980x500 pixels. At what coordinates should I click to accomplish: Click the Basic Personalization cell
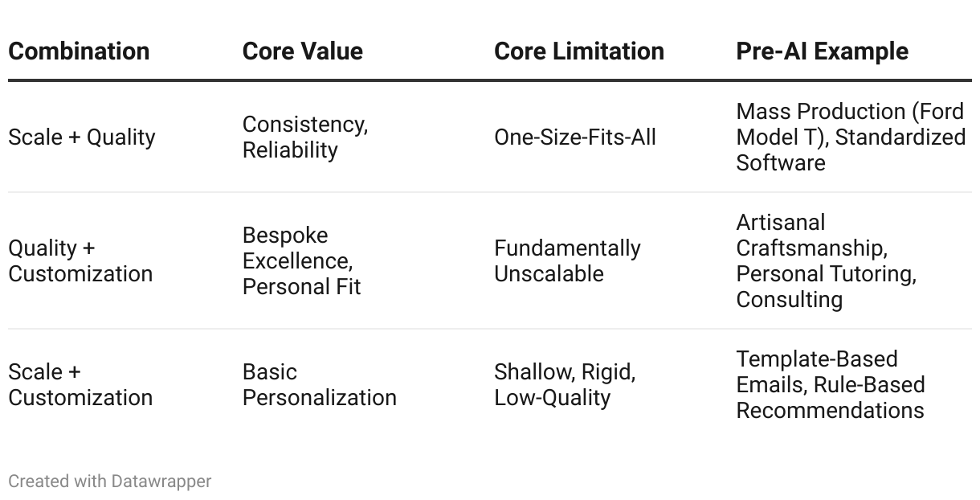pyautogui.click(x=319, y=385)
